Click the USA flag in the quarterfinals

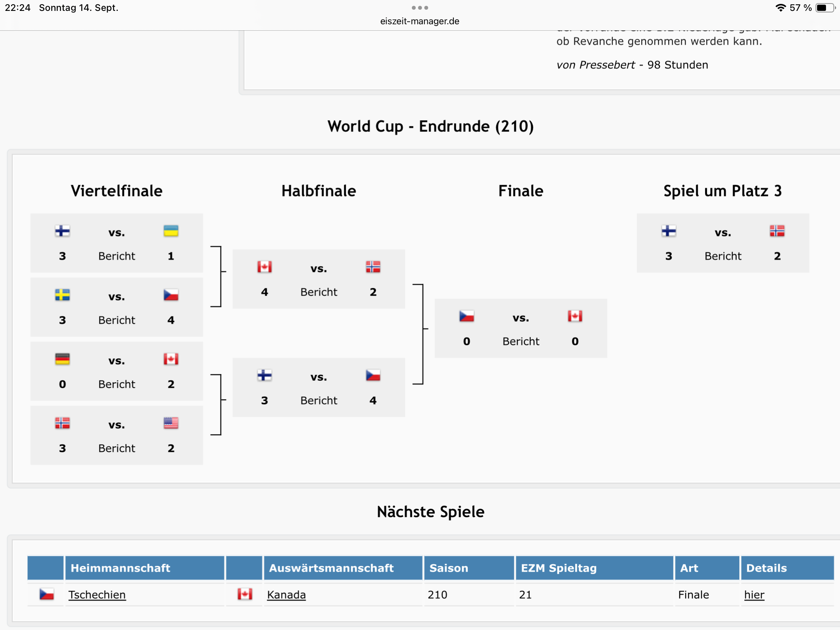(171, 423)
